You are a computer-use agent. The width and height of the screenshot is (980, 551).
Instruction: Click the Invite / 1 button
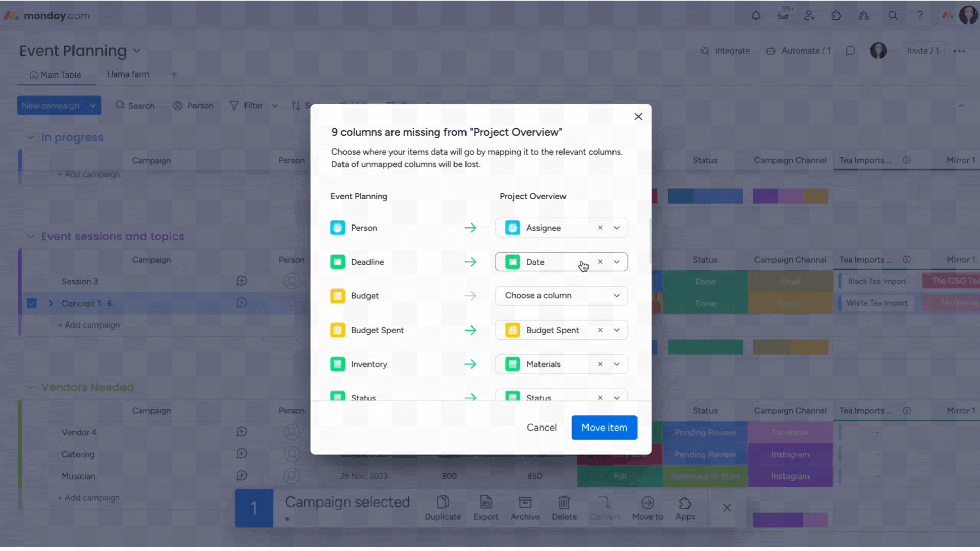tap(923, 51)
